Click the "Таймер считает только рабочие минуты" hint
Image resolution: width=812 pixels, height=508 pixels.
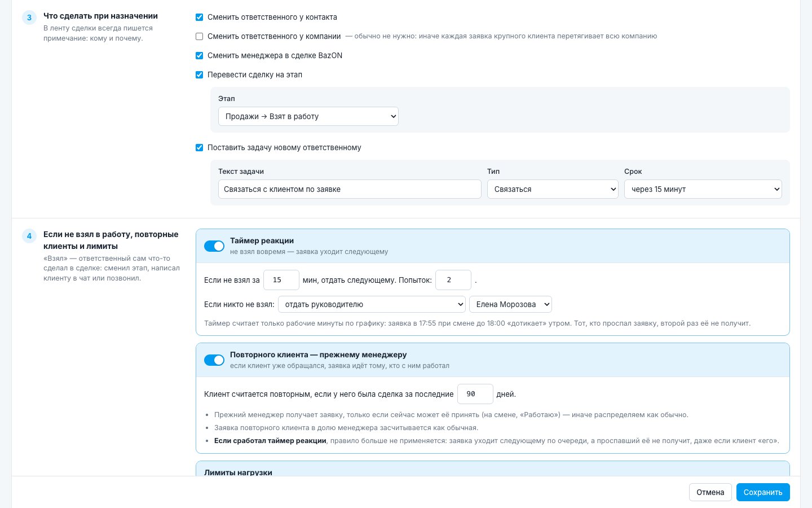coord(477,323)
